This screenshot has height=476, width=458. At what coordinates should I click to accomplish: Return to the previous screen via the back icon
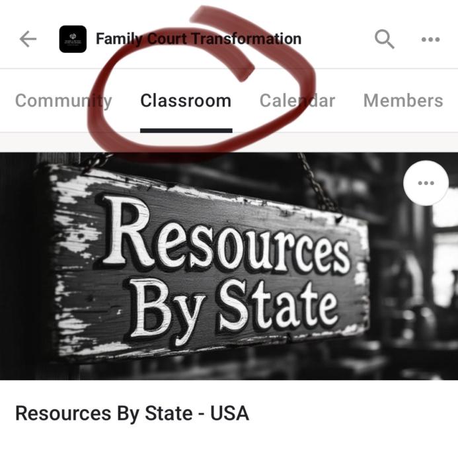[28, 39]
